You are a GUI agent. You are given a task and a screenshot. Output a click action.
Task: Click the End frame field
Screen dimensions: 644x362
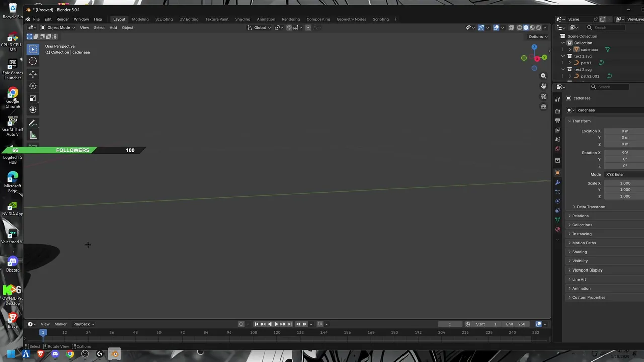point(516,324)
